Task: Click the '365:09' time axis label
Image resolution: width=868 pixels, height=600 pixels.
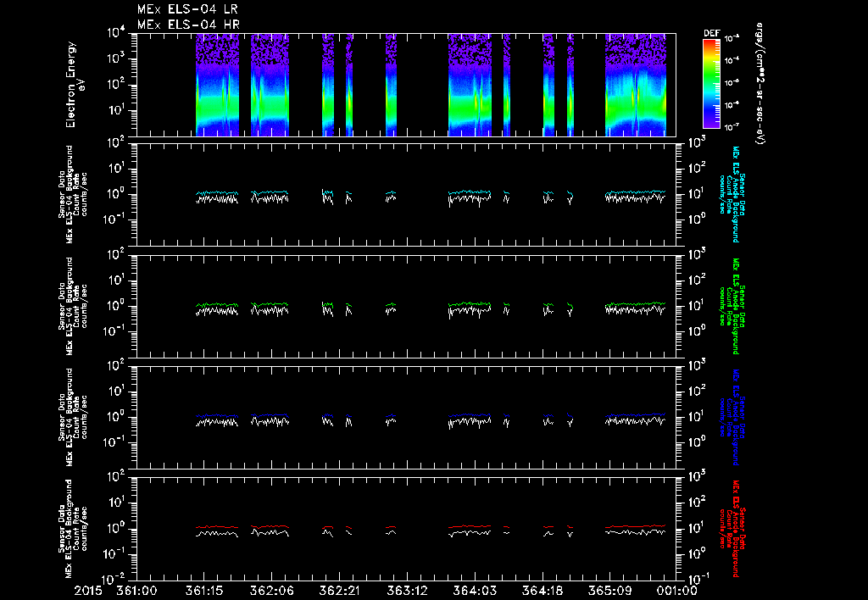Action: (609, 591)
